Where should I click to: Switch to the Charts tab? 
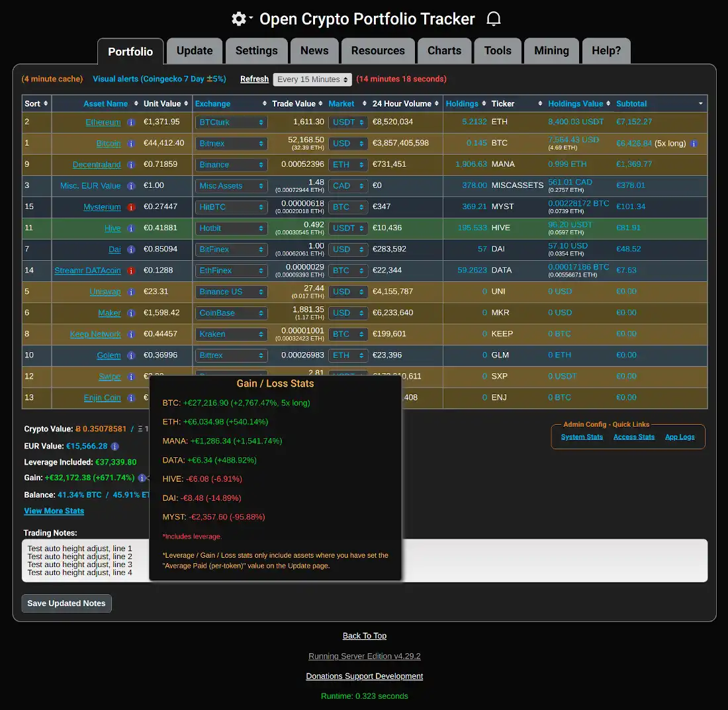pos(444,50)
